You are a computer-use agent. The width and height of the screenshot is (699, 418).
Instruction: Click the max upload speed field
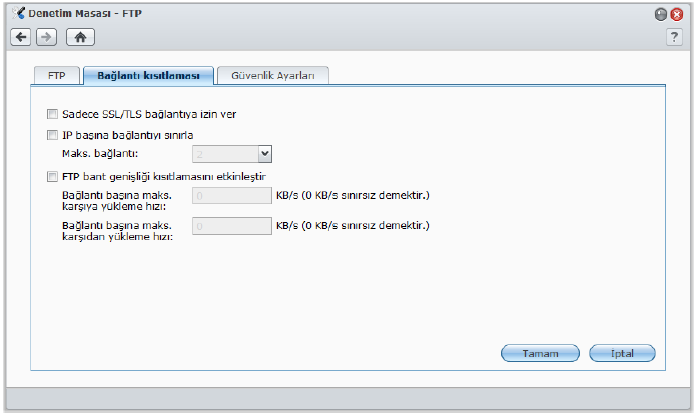point(232,196)
